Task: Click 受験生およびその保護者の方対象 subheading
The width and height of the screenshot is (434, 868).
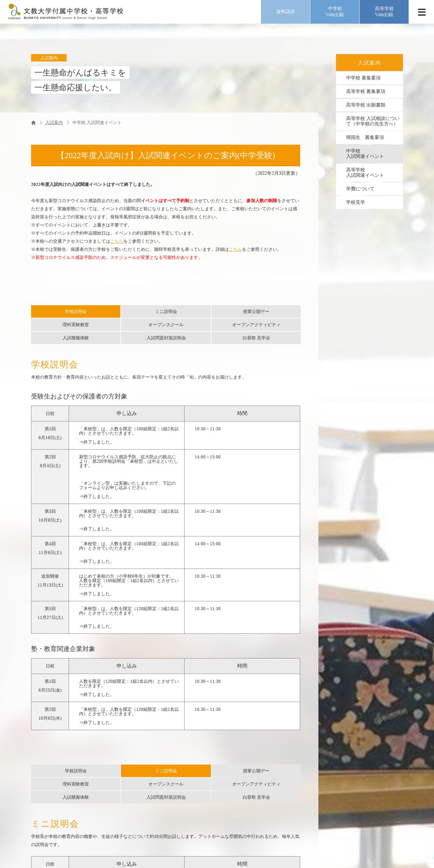Action: click(x=79, y=396)
